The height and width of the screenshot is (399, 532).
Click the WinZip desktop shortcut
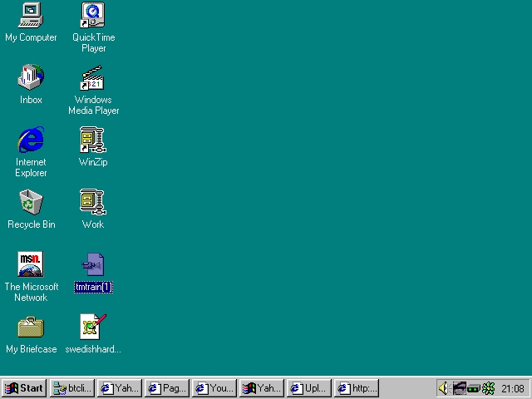pos(93,140)
